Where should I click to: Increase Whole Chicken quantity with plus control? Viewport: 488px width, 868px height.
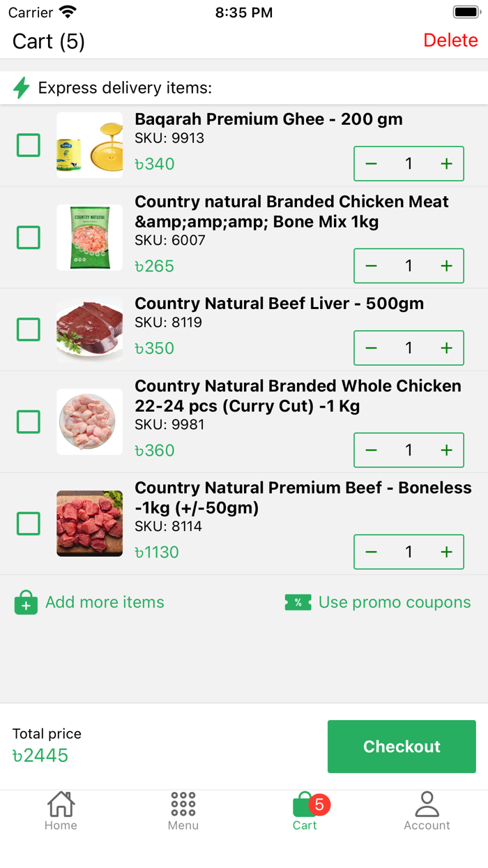[x=446, y=450]
